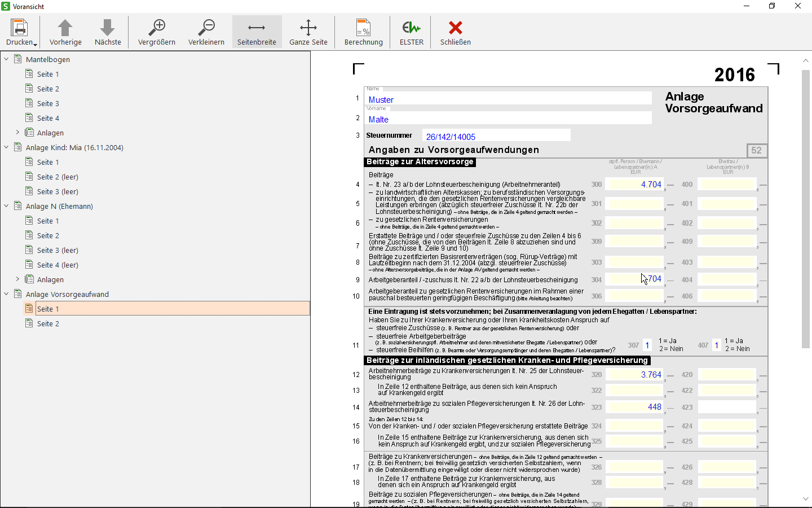
Task: Open the Drucken dropdown arrow
Action: (36, 44)
